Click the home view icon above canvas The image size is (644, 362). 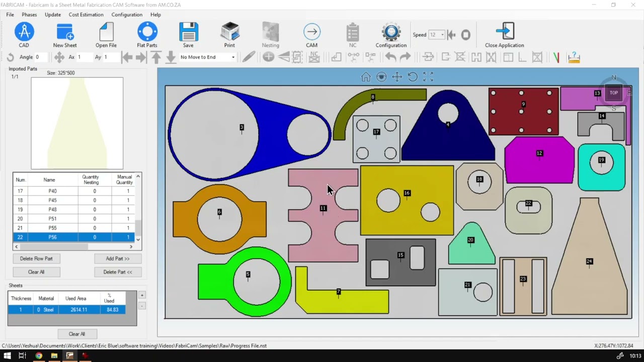click(366, 77)
